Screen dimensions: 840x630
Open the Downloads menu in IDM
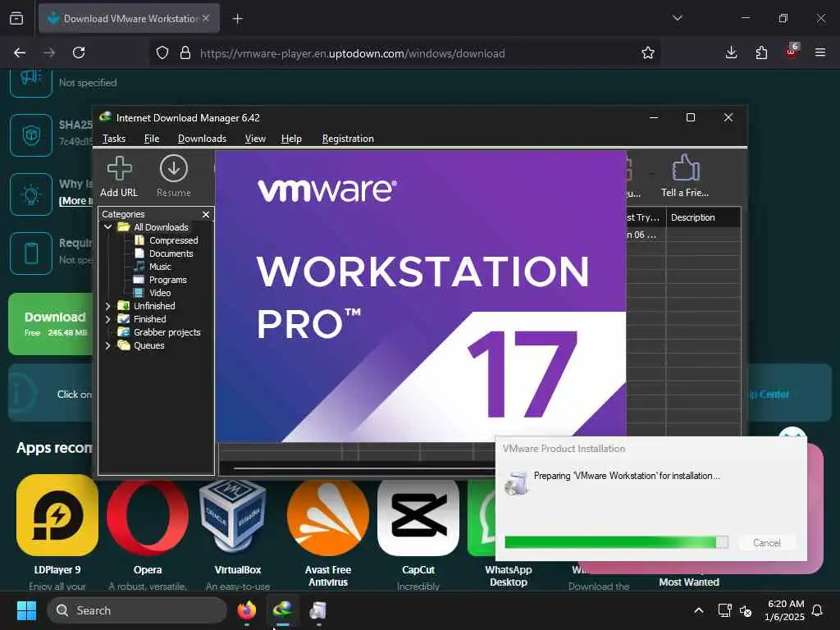pos(202,138)
